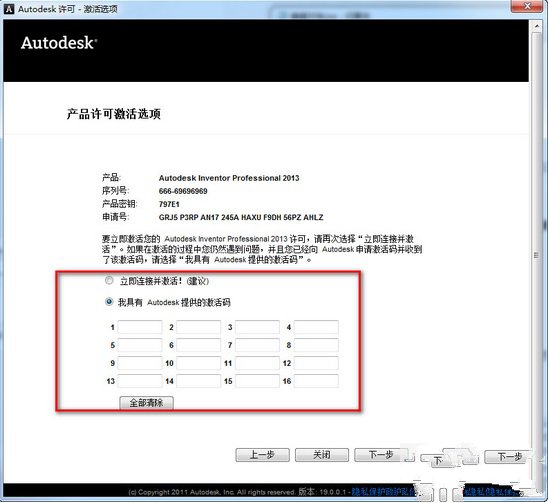The width and height of the screenshot is (550, 503).
Task: Grab the vertical scrollbar thumb
Action: [537, 255]
